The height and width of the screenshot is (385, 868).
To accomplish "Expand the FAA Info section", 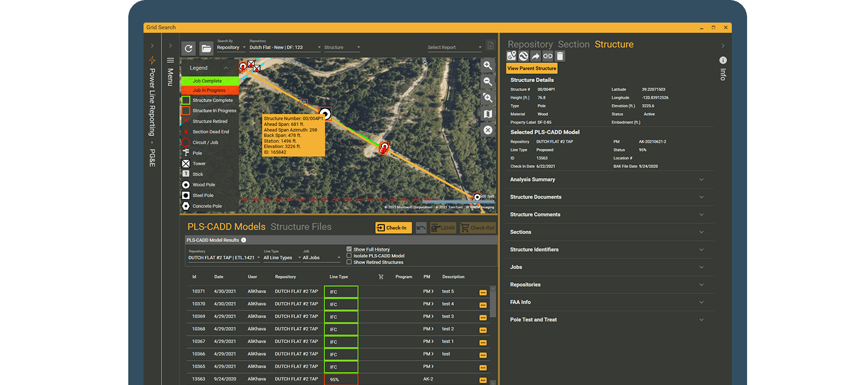I will tap(610, 302).
